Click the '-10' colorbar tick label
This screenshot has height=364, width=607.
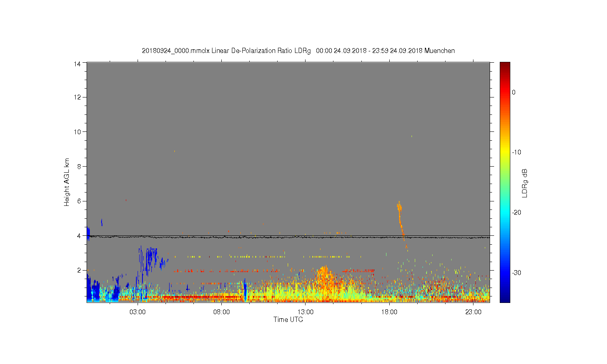[x=516, y=152]
